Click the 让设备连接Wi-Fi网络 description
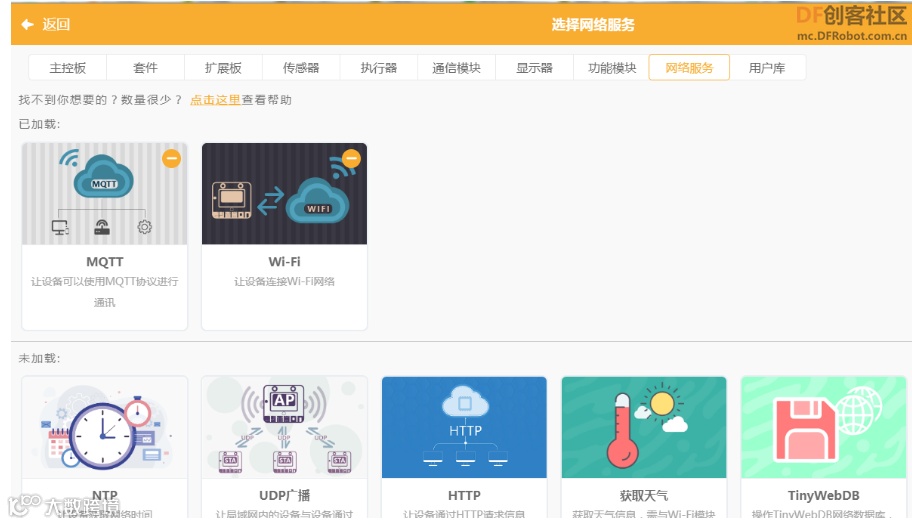Image resolution: width=912 pixels, height=524 pixels. coord(284,281)
